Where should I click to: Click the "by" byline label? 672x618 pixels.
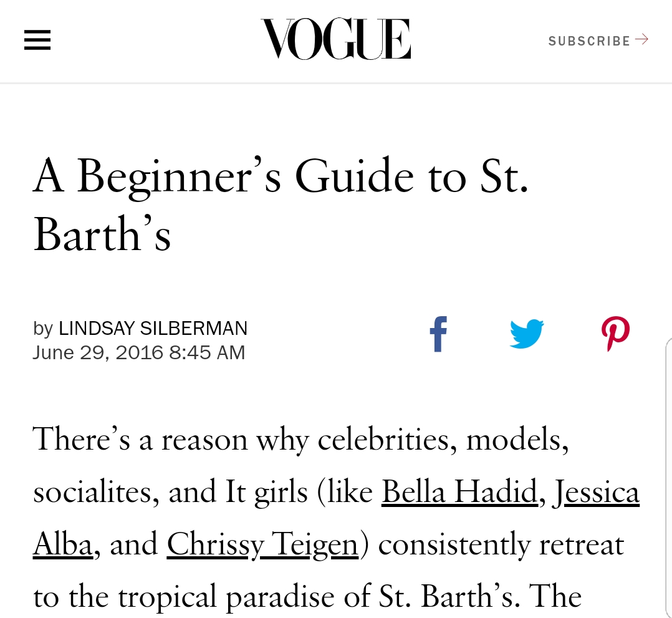(x=43, y=328)
